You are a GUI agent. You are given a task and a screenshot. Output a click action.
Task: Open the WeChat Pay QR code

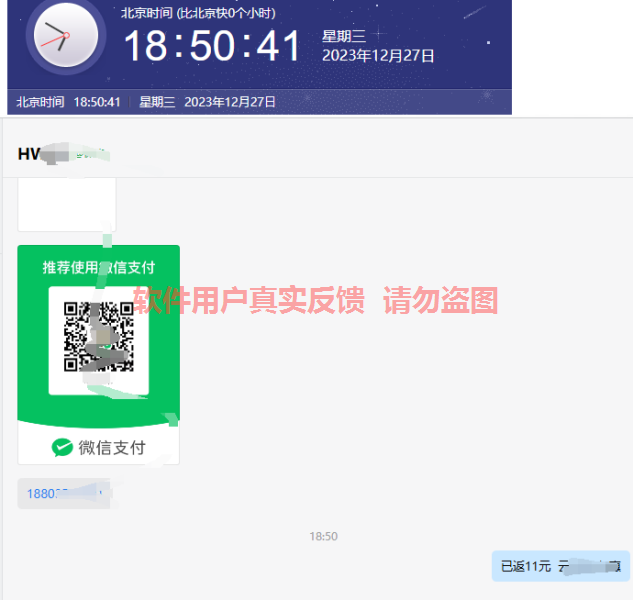(x=98, y=338)
